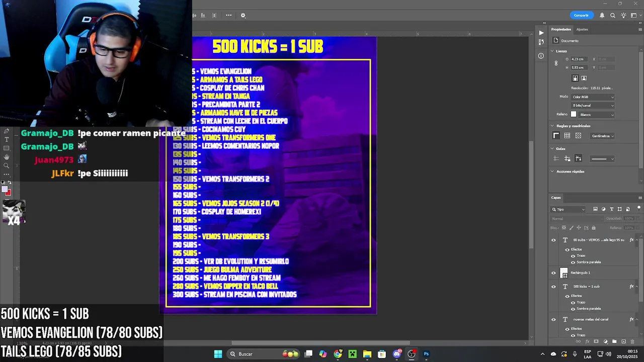Lock position icon in Capas
Viewport: 644px width, 362px height.
(x=579, y=228)
